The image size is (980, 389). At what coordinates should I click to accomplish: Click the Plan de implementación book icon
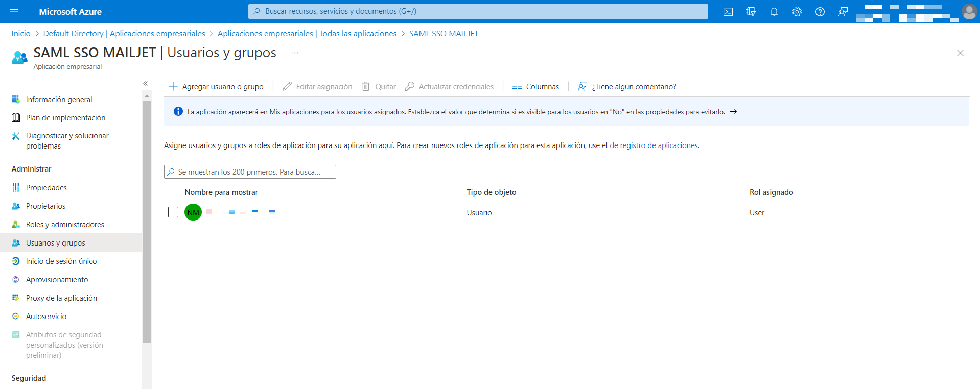point(16,118)
